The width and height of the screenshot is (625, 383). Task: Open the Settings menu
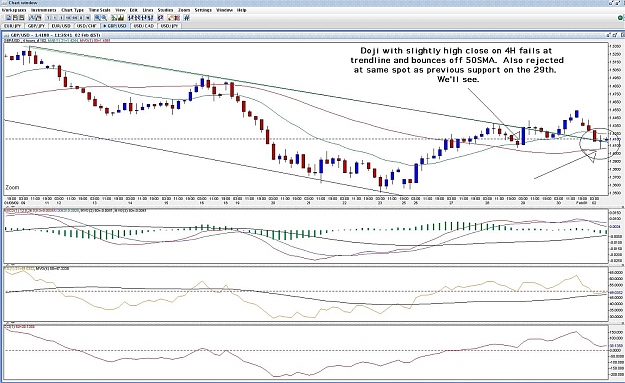pyautogui.click(x=203, y=10)
